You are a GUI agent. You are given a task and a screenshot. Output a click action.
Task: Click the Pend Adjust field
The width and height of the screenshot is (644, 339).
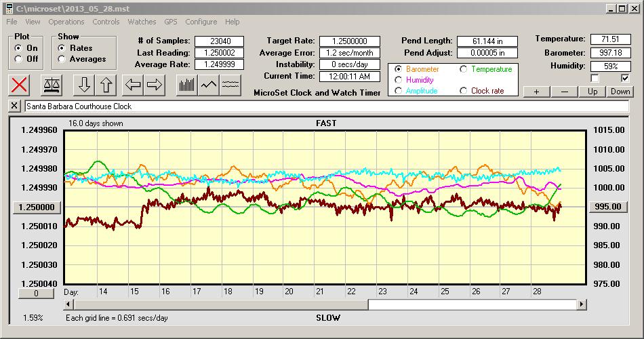487,53
